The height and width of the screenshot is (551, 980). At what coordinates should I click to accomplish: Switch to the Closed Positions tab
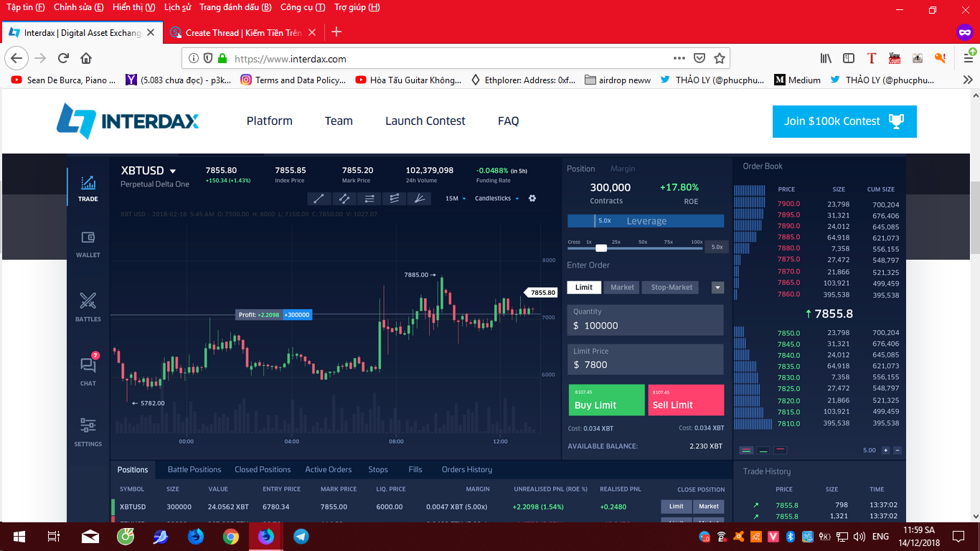tap(263, 470)
